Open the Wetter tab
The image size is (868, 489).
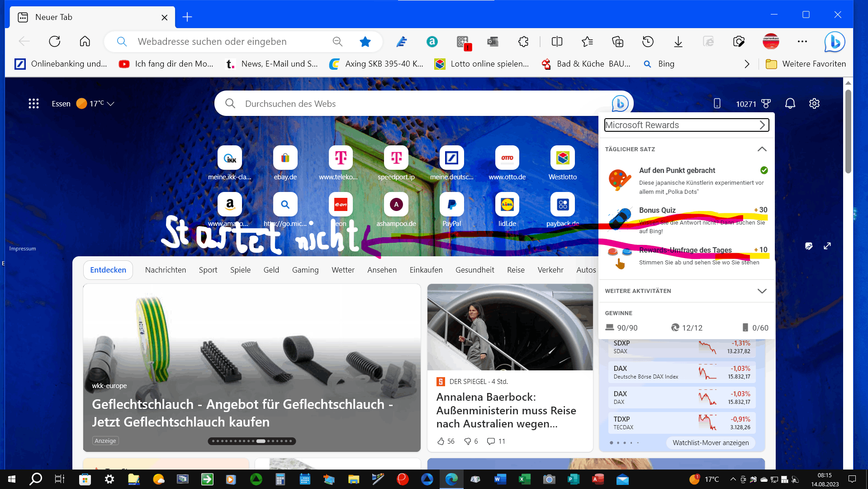point(343,270)
